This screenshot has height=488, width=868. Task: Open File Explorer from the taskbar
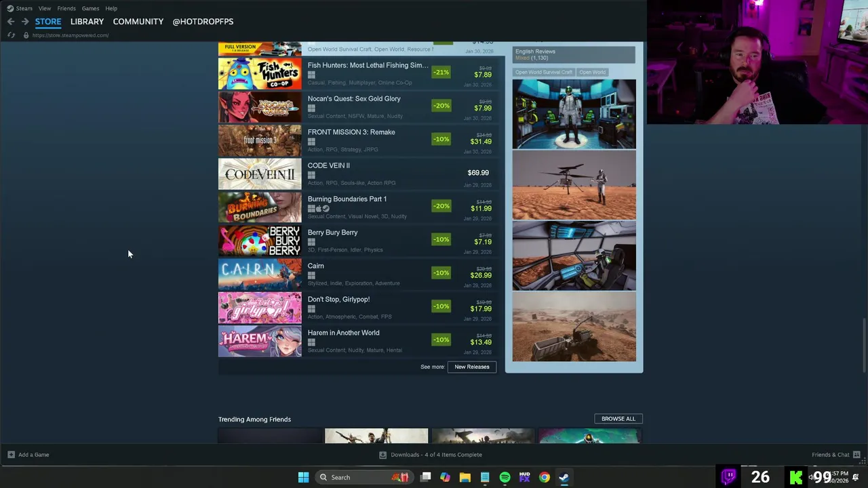click(x=465, y=477)
